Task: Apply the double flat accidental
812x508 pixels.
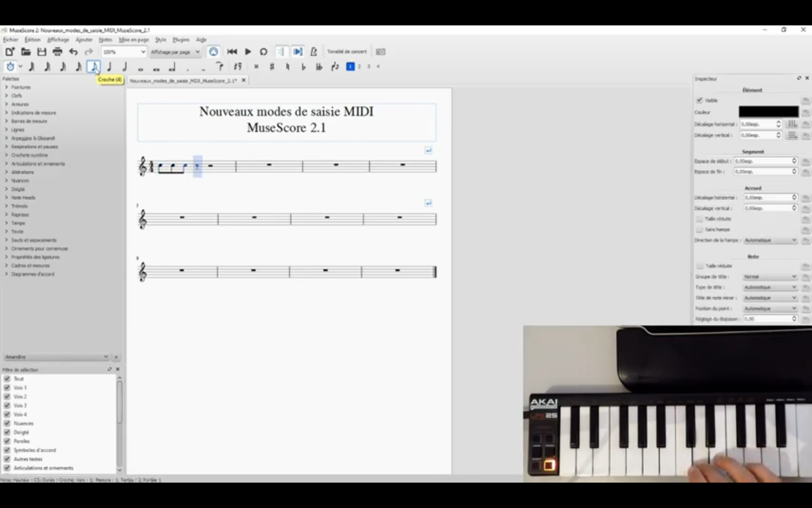Action: 318,66
